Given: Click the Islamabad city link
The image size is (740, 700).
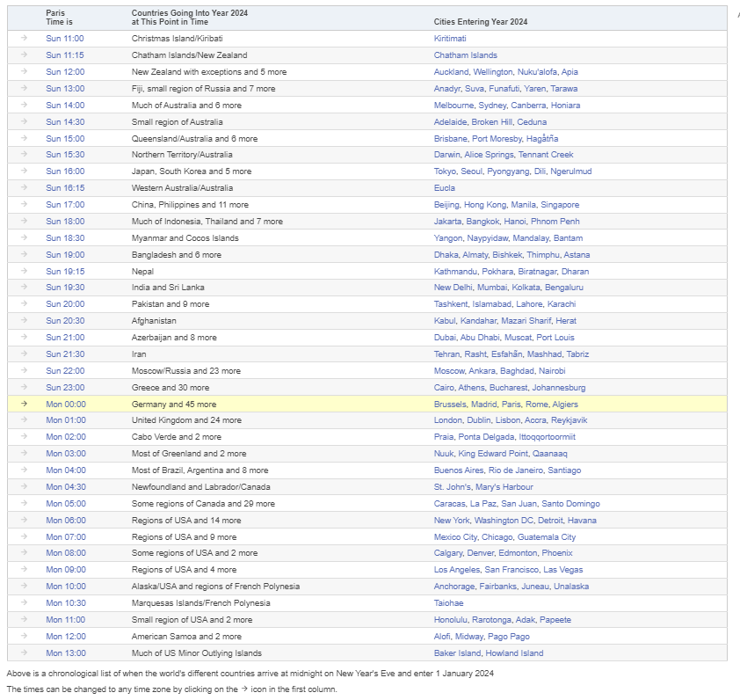Looking at the screenshot, I should (x=492, y=303).
